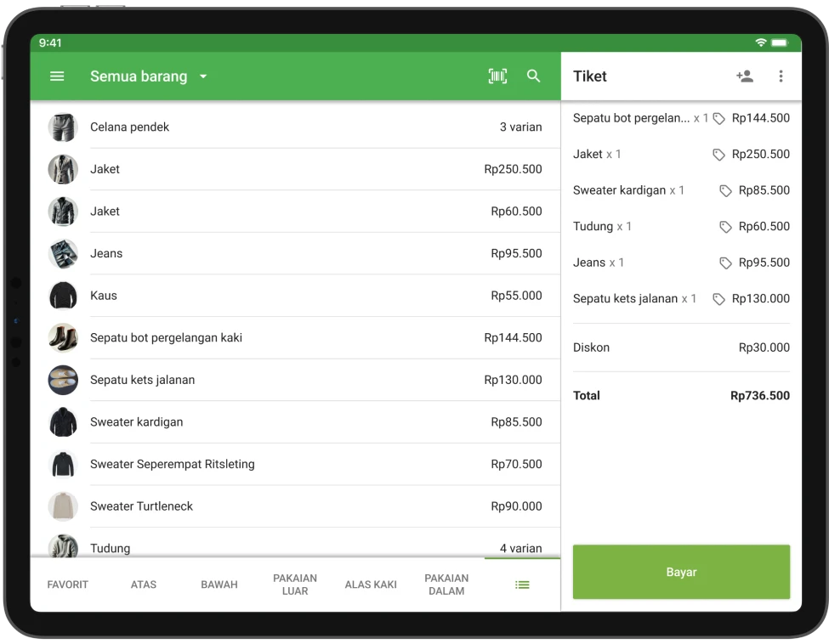Select the list view tab icon

[522, 585]
